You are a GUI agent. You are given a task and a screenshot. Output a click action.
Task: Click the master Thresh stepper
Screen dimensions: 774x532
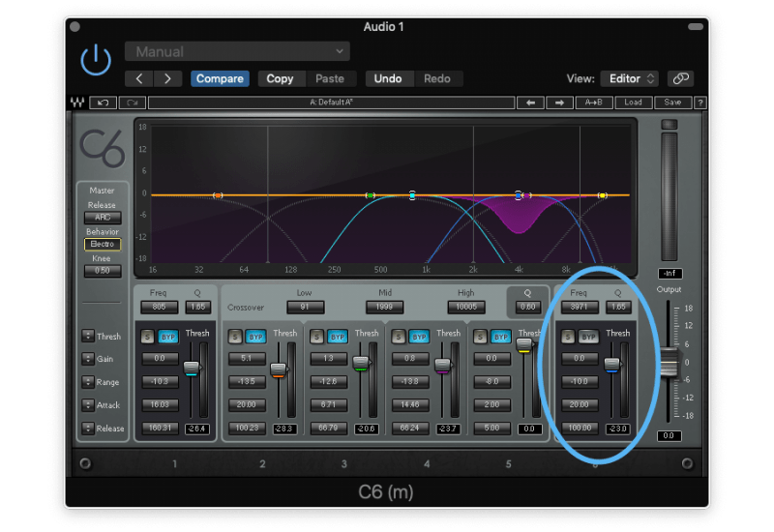(x=88, y=336)
